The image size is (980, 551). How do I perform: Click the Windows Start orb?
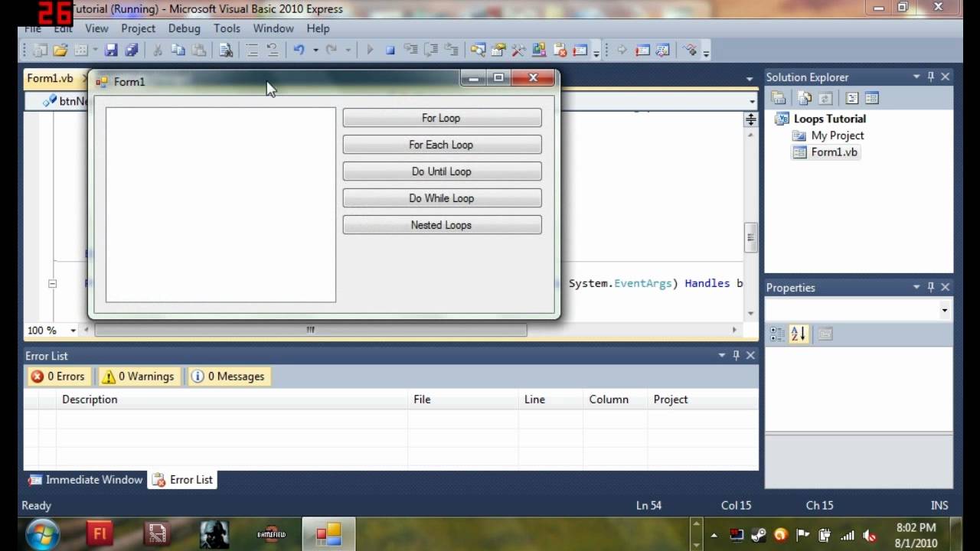coord(42,533)
